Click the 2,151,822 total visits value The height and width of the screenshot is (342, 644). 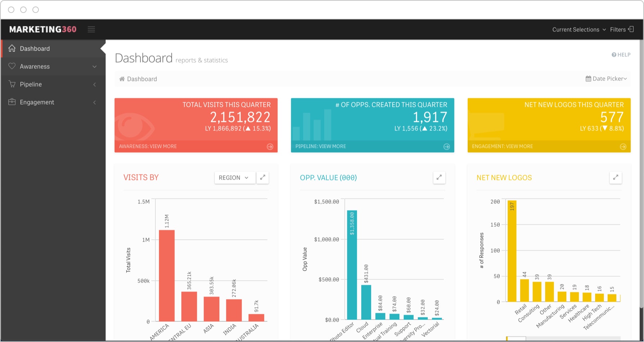coord(240,117)
